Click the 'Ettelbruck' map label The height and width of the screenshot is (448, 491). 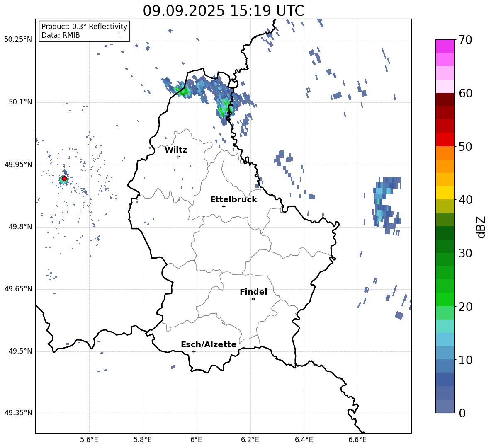[233, 200]
